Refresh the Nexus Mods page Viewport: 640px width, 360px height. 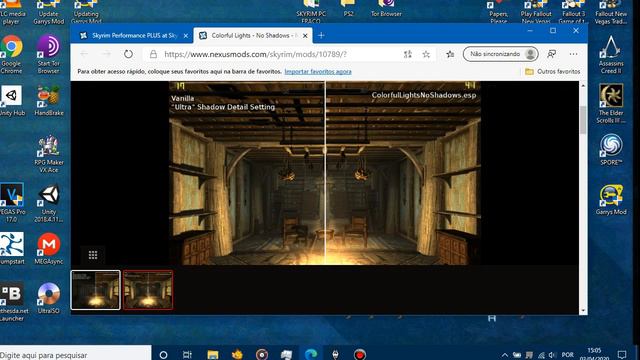click(128, 54)
